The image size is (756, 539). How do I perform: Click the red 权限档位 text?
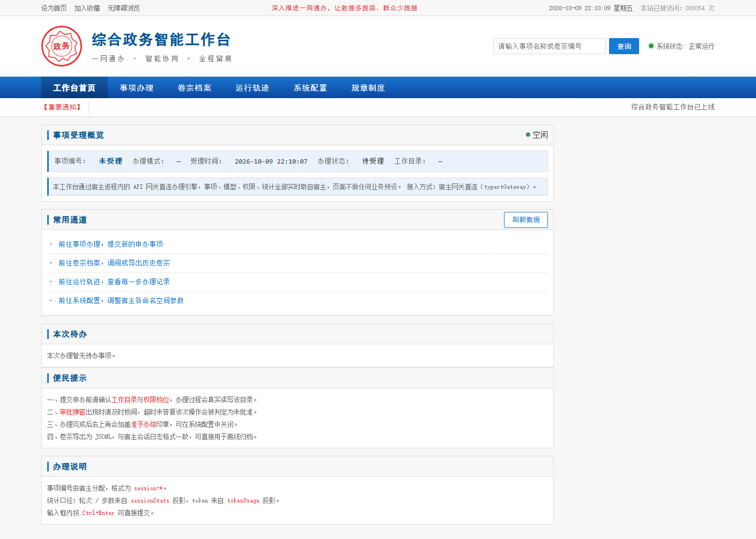[x=156, y=400]
